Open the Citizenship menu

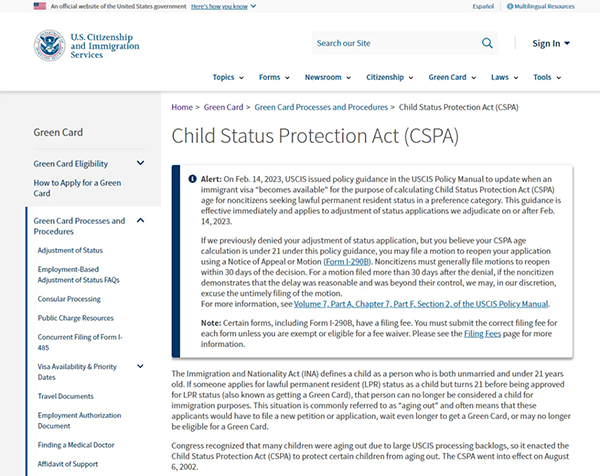[x=390, y=77]
